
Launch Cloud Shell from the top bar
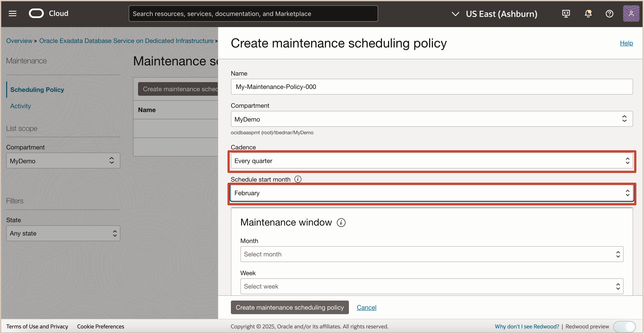click(566, 14)
